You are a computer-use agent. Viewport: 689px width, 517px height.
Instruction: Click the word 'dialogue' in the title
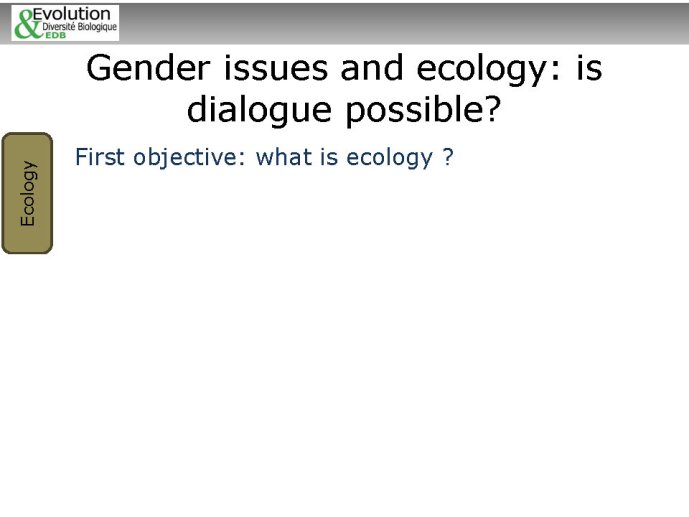[259, 109]
